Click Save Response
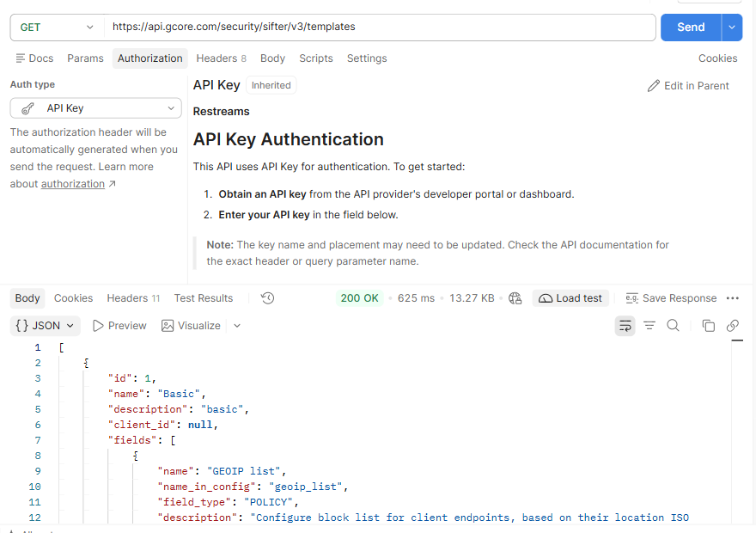This screenshot has height=533, width=756. click(x=671, y=298)
